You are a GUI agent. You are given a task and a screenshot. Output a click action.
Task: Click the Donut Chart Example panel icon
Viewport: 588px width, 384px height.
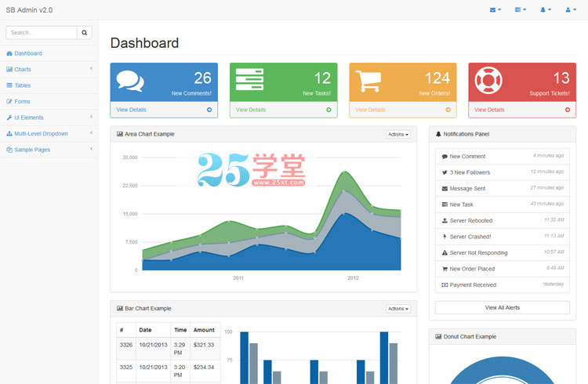pos(438,336)
